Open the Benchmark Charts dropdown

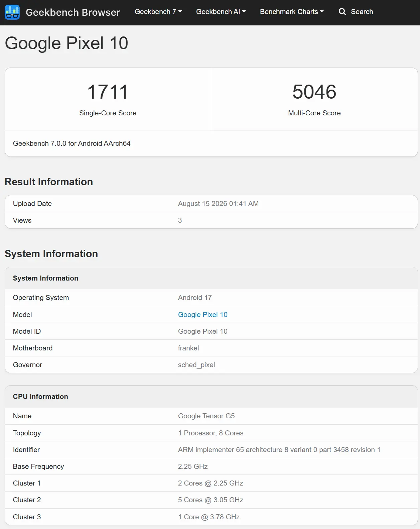pyautogui.click(x=292, y=12)
